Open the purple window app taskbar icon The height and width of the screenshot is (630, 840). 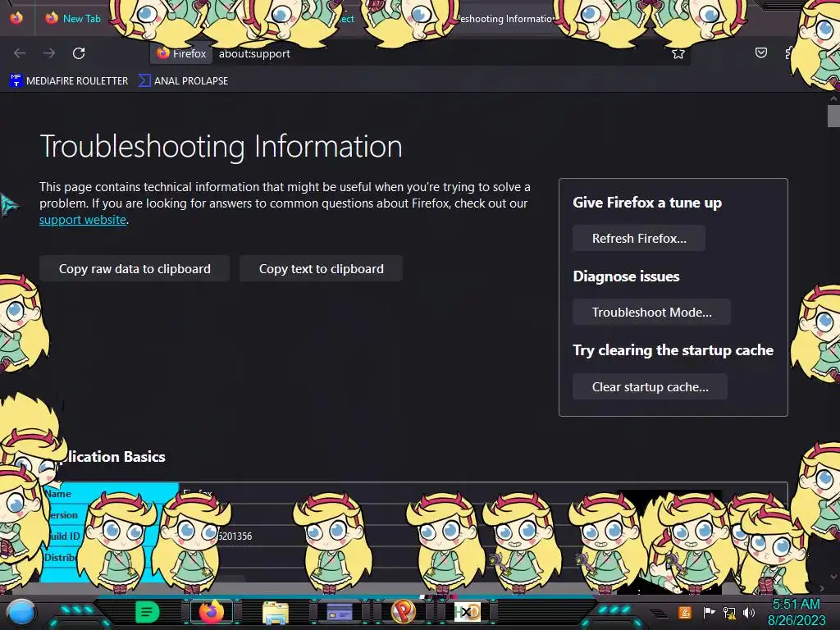click(x=339, y=612)
